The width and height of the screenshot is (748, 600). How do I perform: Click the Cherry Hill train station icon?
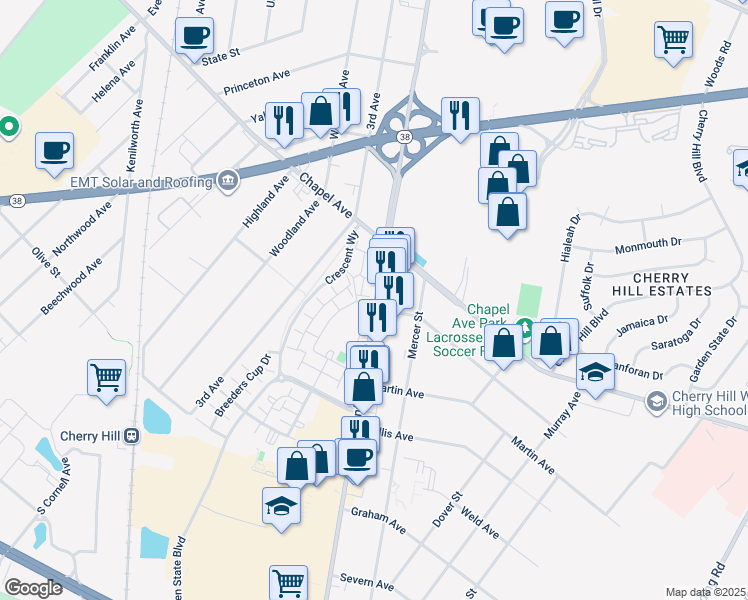[132, 435]
